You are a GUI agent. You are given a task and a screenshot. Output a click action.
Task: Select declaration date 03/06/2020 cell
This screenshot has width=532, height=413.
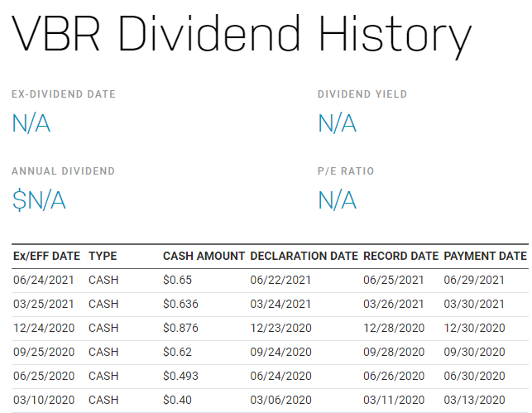[x=281, y=400]
